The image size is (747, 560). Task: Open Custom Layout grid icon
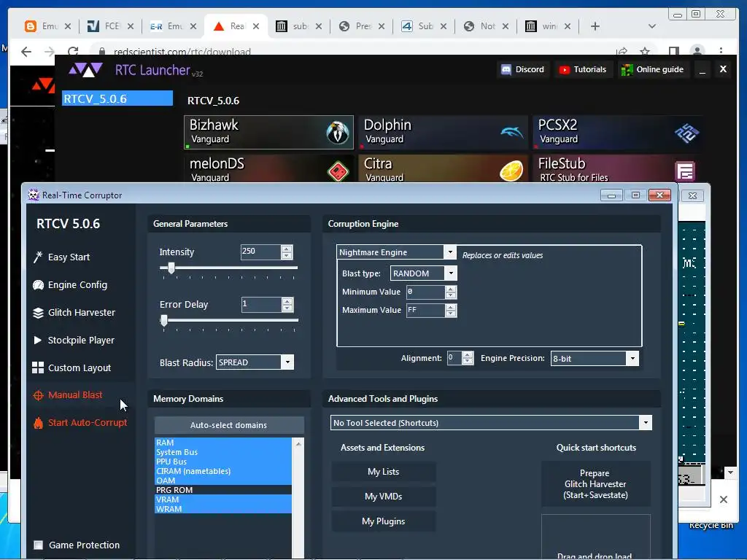38,367
